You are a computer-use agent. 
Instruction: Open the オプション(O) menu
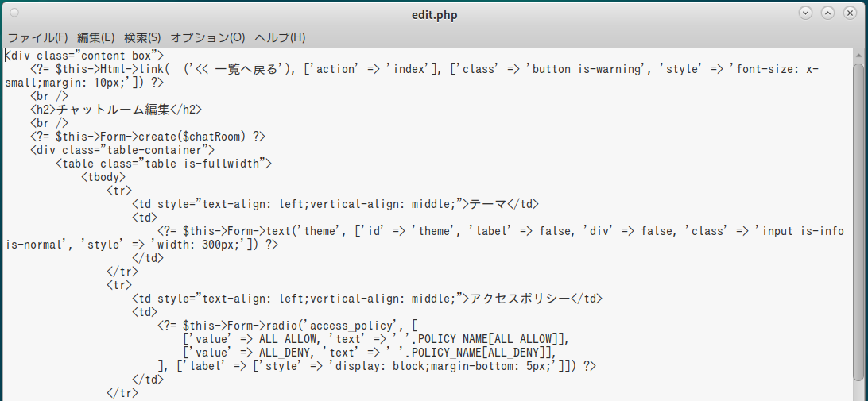tap(207, 37)
